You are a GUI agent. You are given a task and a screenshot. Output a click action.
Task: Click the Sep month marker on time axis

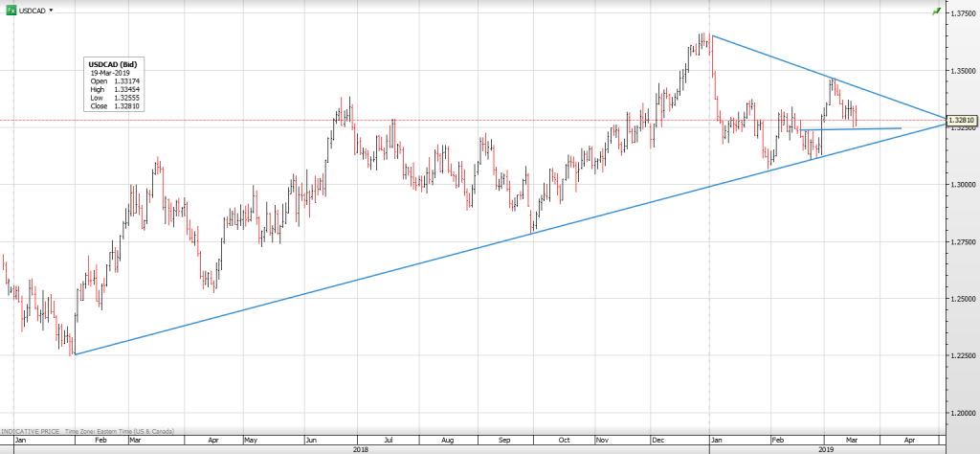[x=502, y=440]
